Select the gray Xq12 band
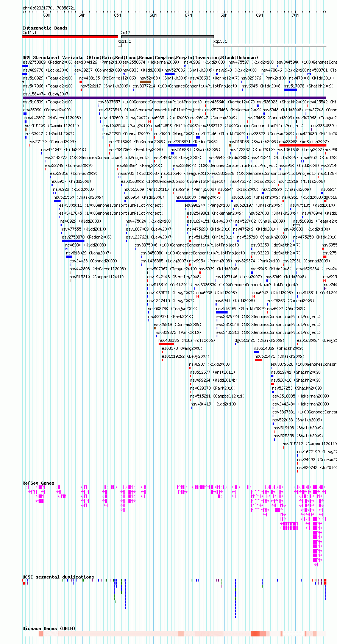Screen dimensions: 337x644 click(x=167, y=37)
